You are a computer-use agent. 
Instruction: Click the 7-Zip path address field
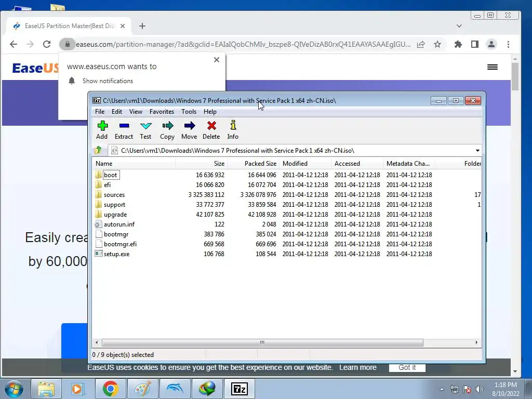[x=292, y=150]
